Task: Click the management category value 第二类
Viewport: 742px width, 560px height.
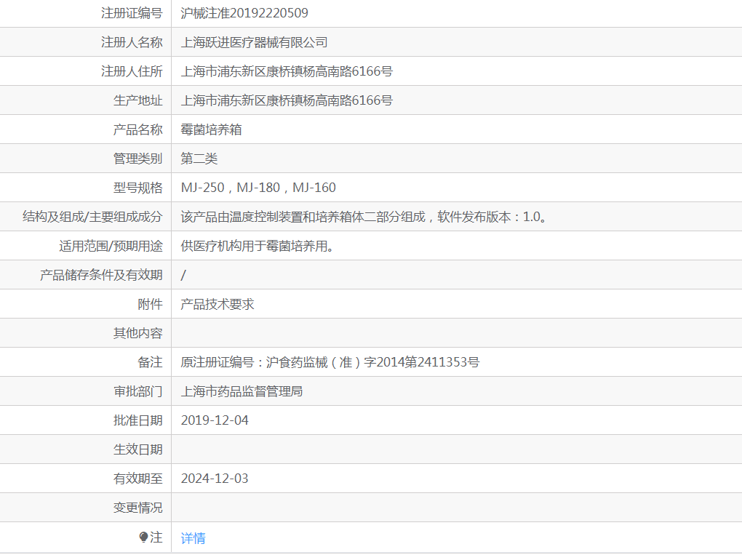Action: [x=199, y=159]
